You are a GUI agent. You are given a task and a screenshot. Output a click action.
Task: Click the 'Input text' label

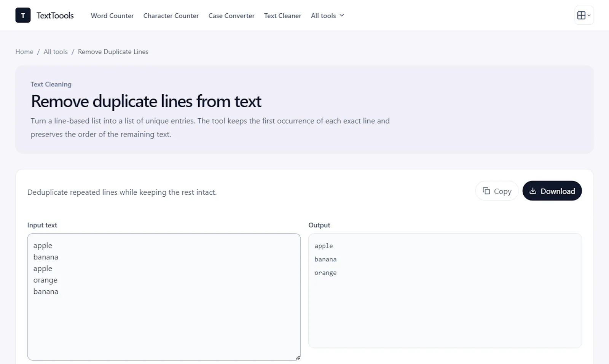(x=42, y=225)
